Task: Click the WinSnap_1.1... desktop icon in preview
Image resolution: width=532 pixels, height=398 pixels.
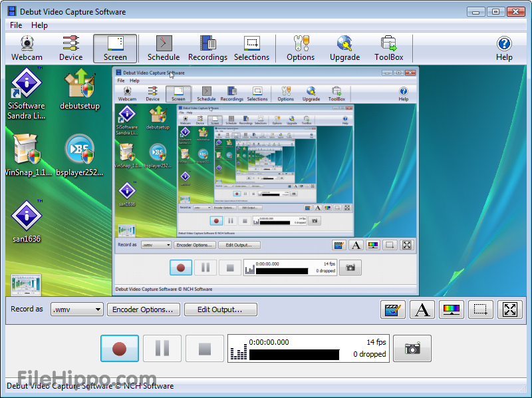Action: 29,155
